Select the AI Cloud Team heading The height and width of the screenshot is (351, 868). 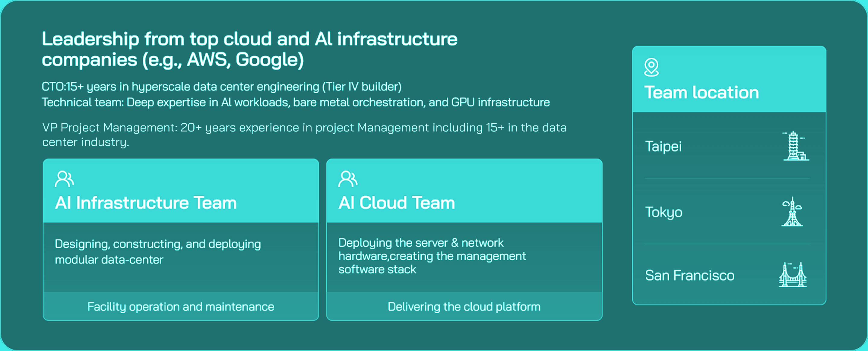tap(396, 203)
